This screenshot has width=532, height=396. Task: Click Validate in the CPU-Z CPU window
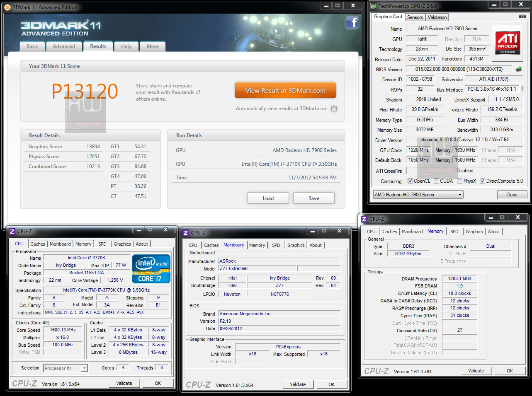(124, 383)
